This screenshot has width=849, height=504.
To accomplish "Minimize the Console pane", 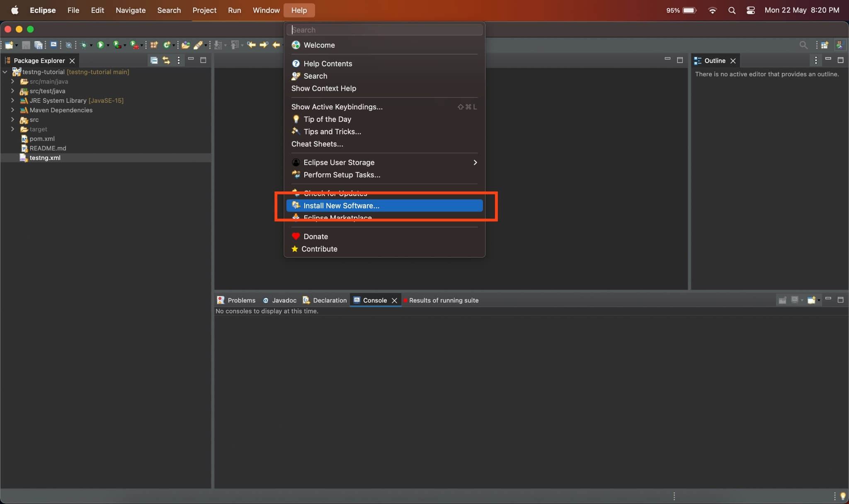I will pyautogui.click(x=828, y=299).
